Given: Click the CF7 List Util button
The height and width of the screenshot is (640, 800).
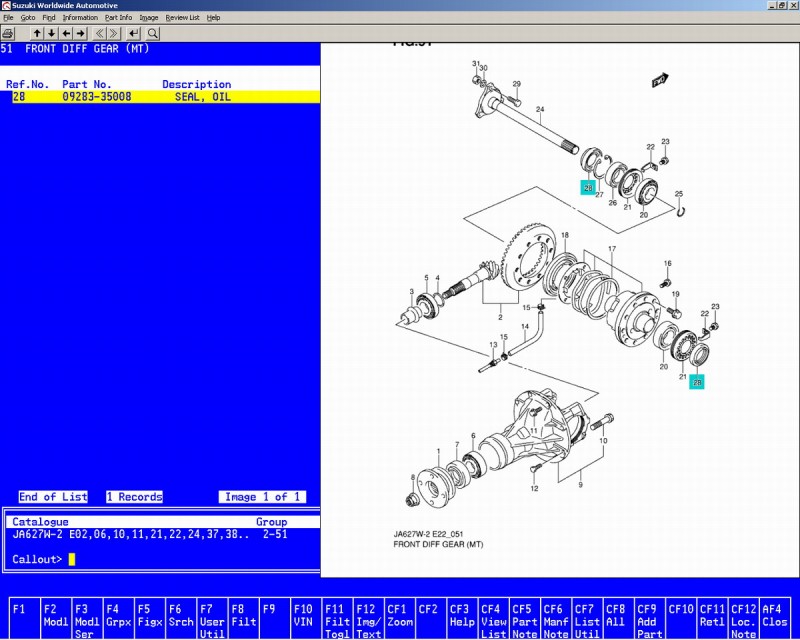Looking at the screenshot, I should coord(587,618).
